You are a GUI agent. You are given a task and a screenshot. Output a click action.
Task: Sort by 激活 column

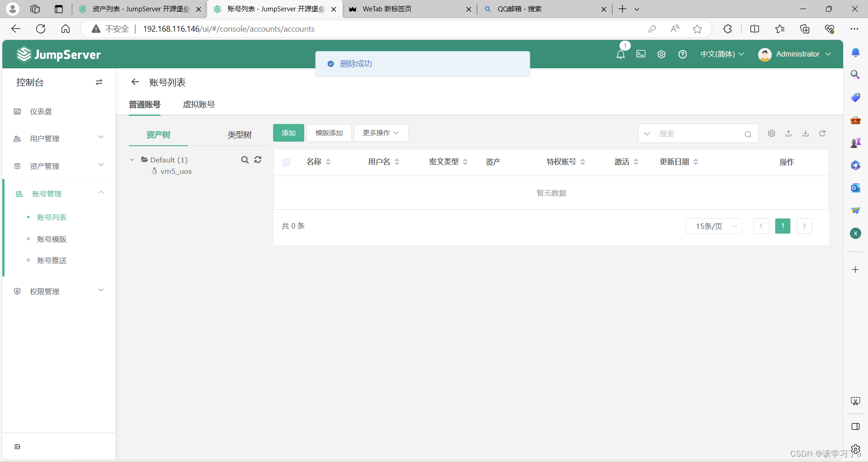(636, 162)
